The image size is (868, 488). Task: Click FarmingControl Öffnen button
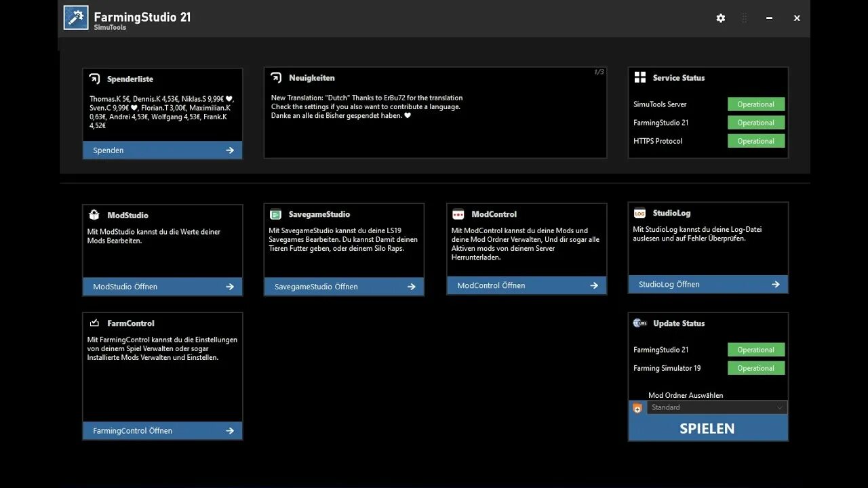pyautogui.click(x=163, y=430)
